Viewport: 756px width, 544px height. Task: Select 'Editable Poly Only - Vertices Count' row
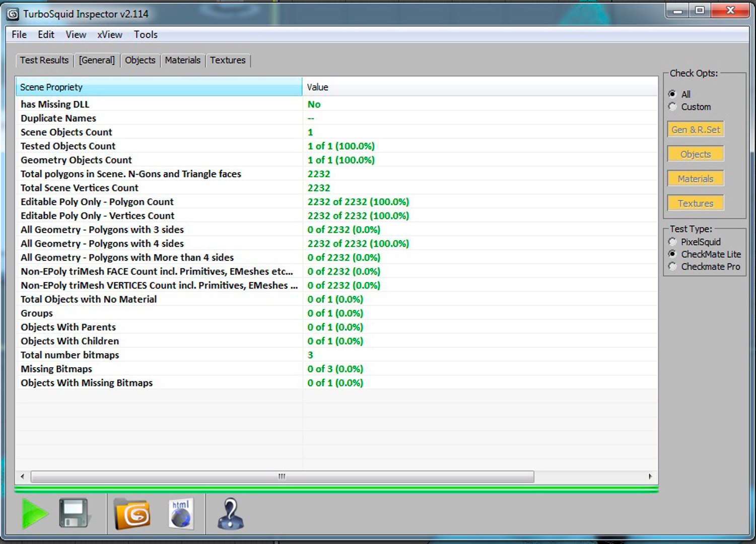(x=336, y=216)
